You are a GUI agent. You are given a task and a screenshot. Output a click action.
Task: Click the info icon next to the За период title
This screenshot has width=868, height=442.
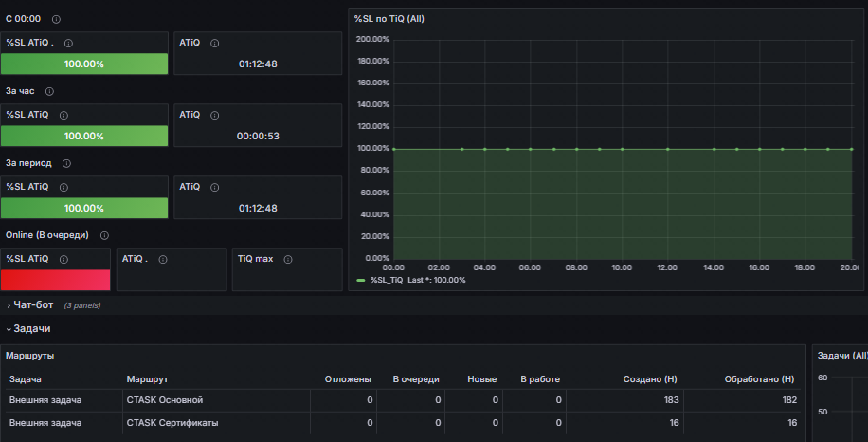[x=66, y=163]
